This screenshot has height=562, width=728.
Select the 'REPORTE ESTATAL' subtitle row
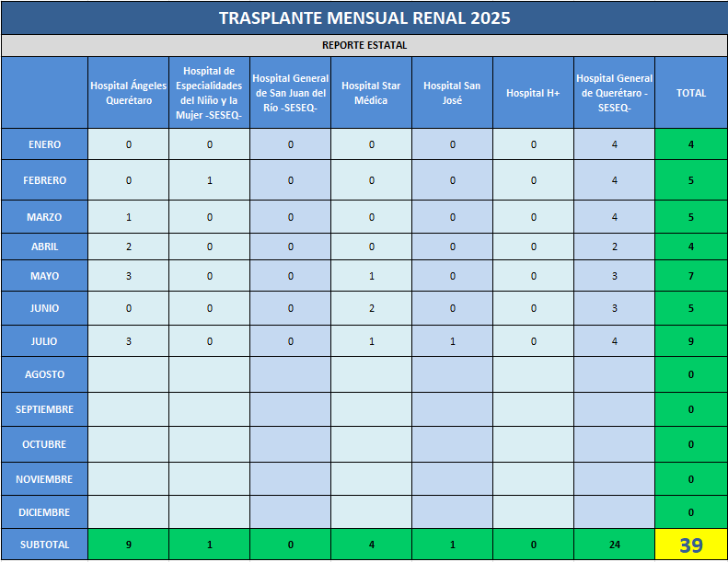pyautogui.click(x=364, y=45)
